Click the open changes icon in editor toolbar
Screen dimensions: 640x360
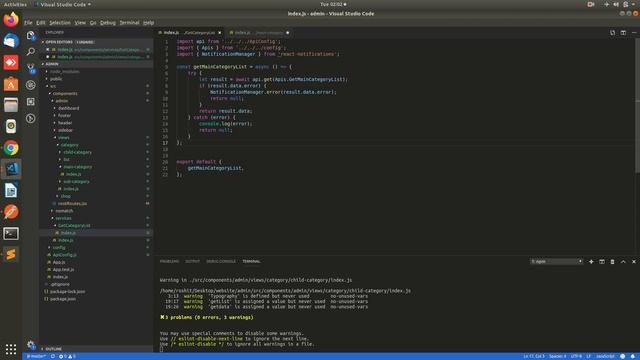tap(612, 33)
